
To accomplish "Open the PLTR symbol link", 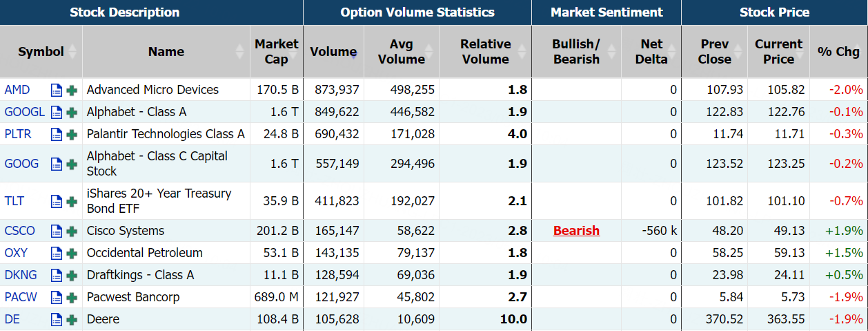I will pos(18,134).
